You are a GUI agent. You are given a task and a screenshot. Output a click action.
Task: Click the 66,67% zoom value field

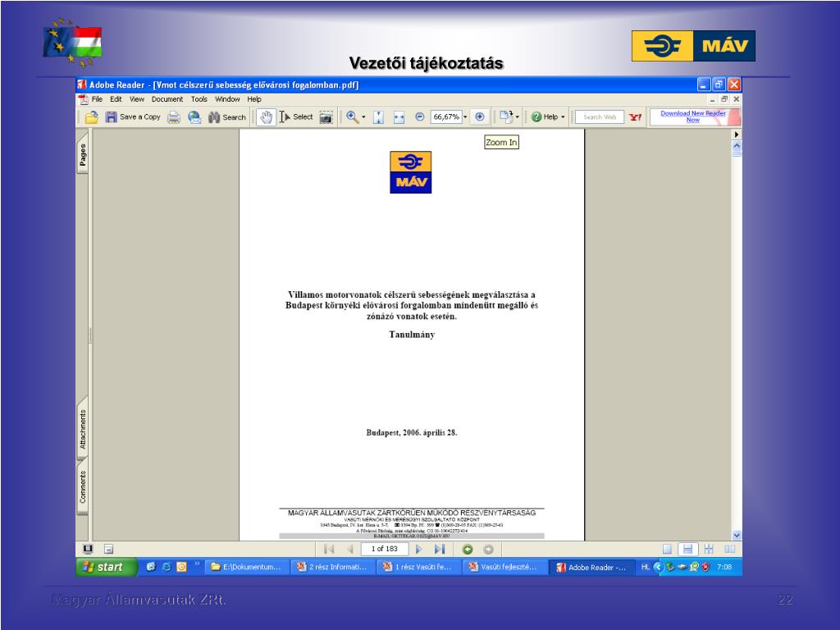click(x=445, y=116)
